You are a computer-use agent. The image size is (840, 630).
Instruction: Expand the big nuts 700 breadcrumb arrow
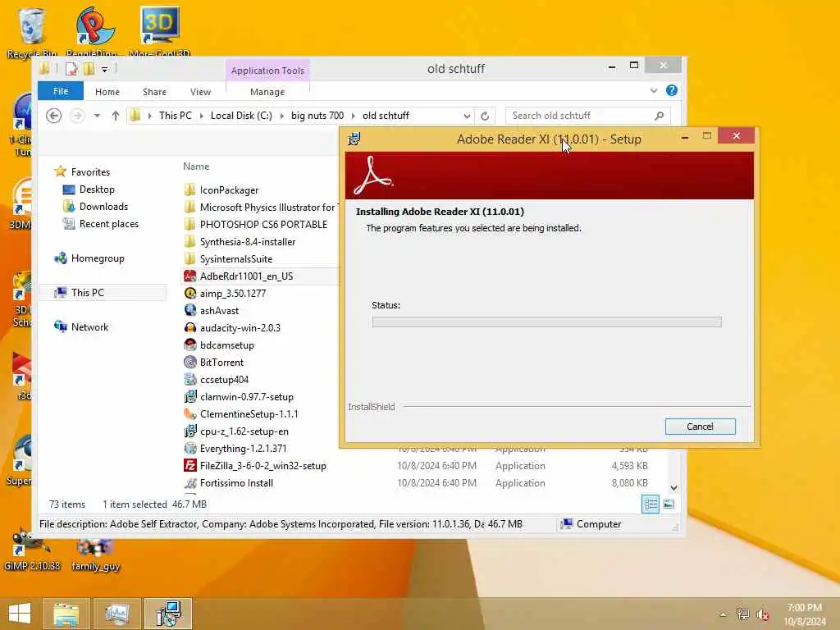click(353, 116)
